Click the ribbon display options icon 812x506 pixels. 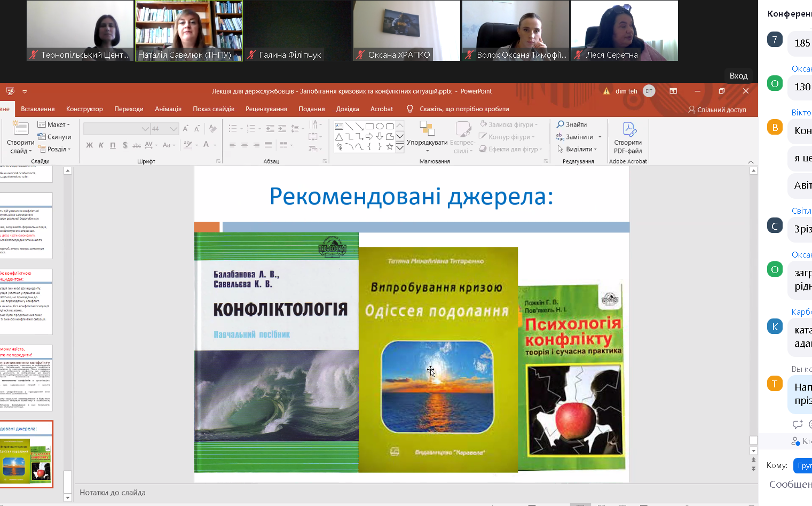(673, 91)
